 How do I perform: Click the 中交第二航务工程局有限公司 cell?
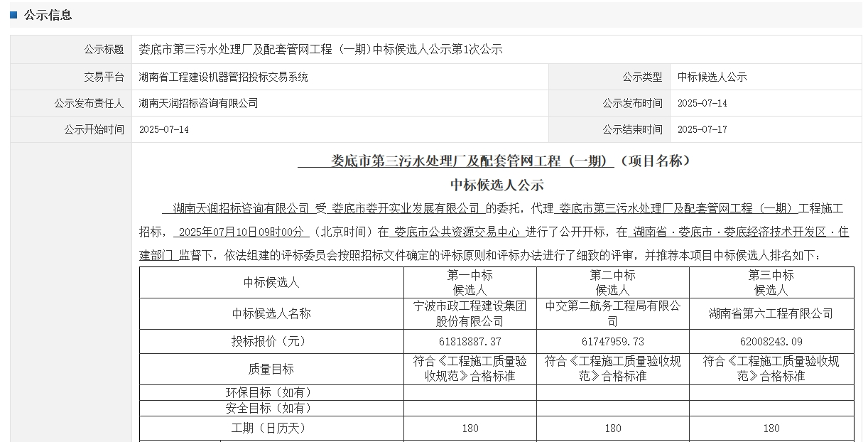click(x=612, y=313)
